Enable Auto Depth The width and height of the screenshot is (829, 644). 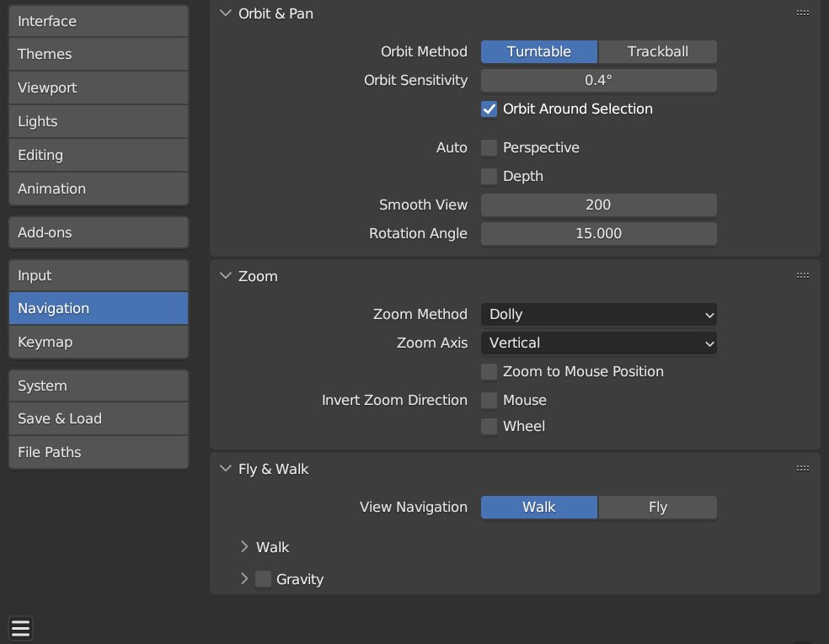pyautogui.click(x=489, y=176)
